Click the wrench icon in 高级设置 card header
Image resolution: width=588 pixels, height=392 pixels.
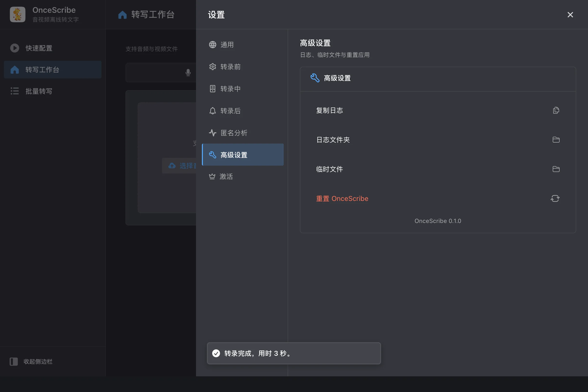pyautogui.click(x=315, y=78)
